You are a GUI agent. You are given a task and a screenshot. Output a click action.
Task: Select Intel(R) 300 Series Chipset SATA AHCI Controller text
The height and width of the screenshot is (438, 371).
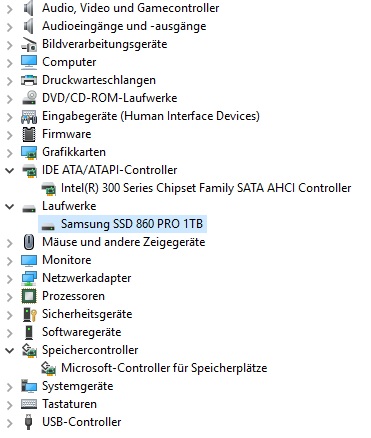point(206,188)
